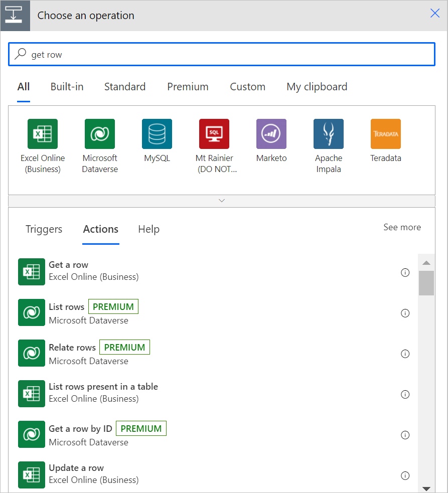
Task: Click the See more link
Action: click(402, 227)
